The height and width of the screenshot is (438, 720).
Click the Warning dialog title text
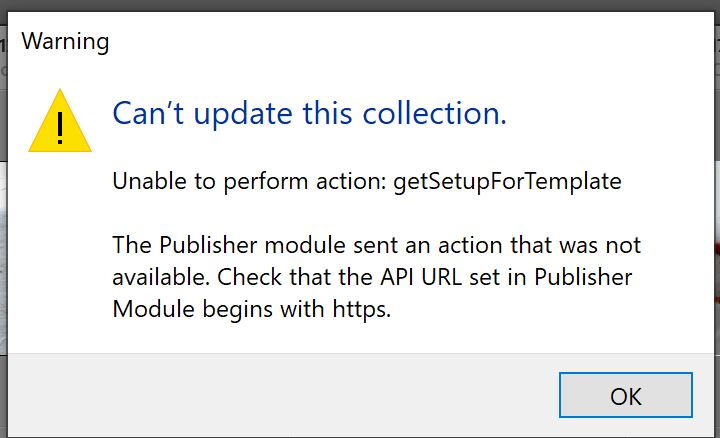point(65,42)
